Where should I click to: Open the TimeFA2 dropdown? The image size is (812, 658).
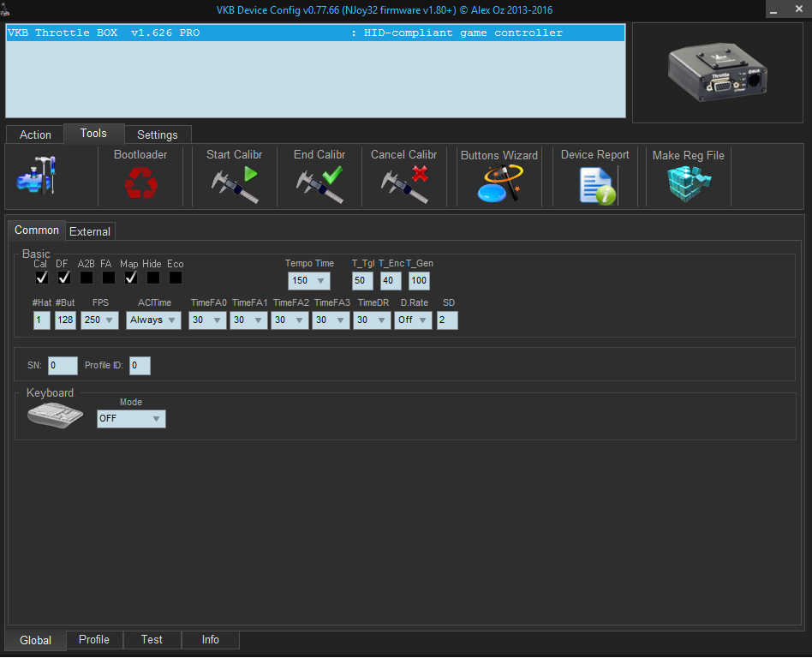[290, 320]
